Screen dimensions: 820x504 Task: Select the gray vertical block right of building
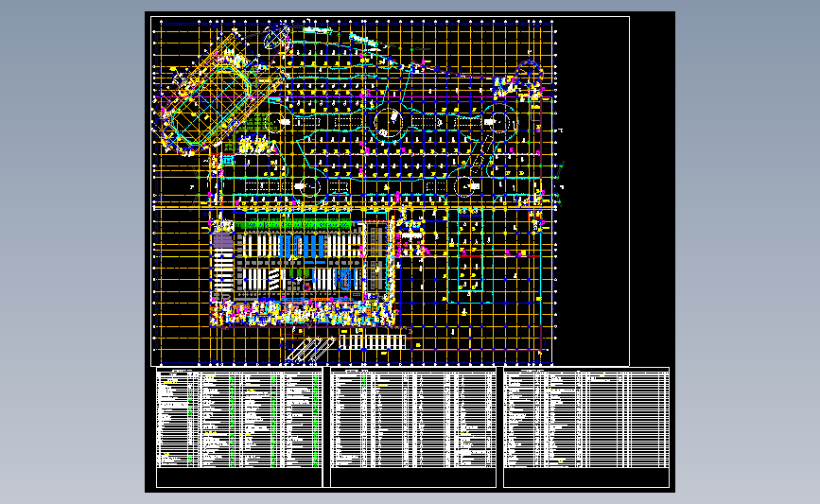click(375, 258)
